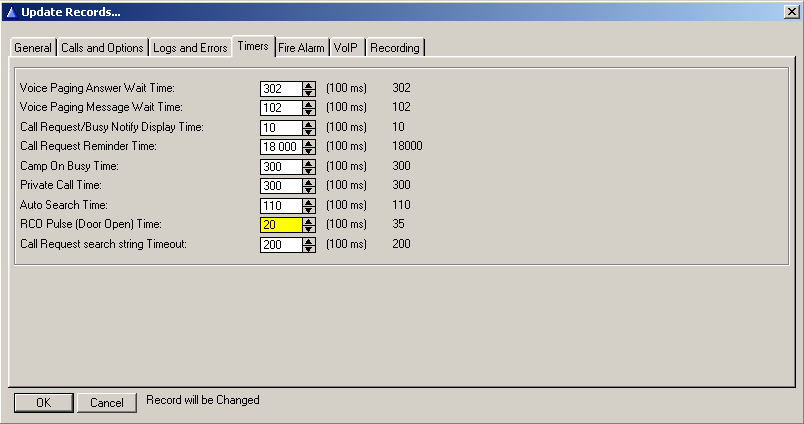
Task: Switch to the VoIP tab
Action: coord(347,48)
